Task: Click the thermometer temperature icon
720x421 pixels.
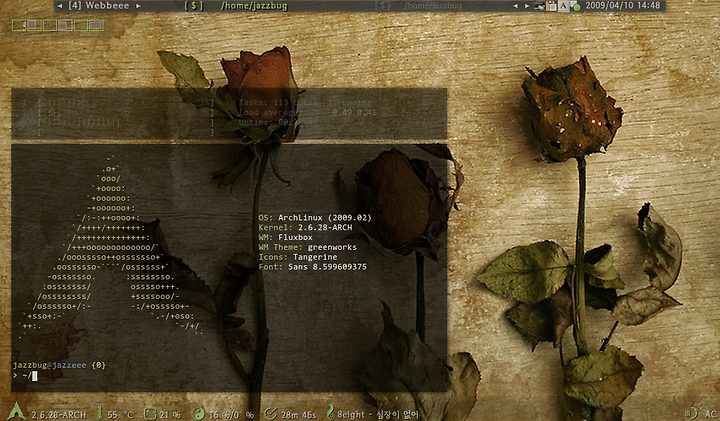Action: click(x=100, y=412)
